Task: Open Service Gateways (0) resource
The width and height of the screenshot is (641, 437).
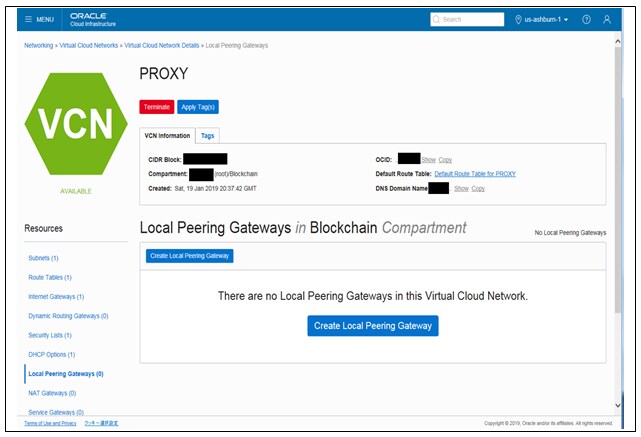Action: (x=56, y=412)
